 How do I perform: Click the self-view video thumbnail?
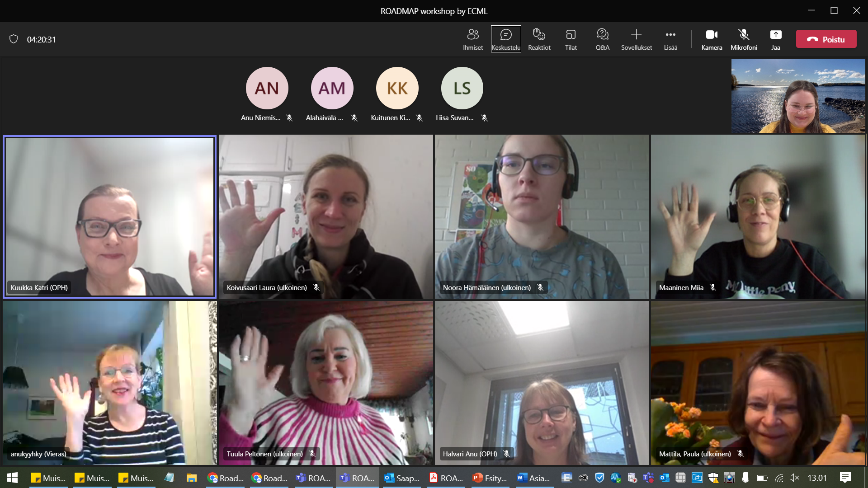coord(798,96)
